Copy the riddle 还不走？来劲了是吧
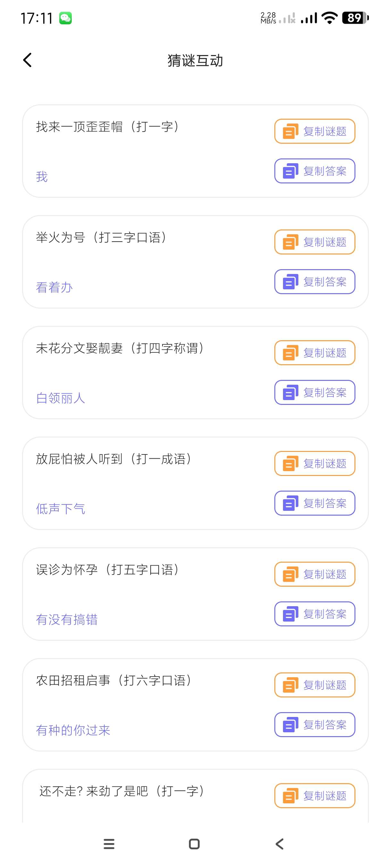The image size is (391, 868). coord(314,796)
